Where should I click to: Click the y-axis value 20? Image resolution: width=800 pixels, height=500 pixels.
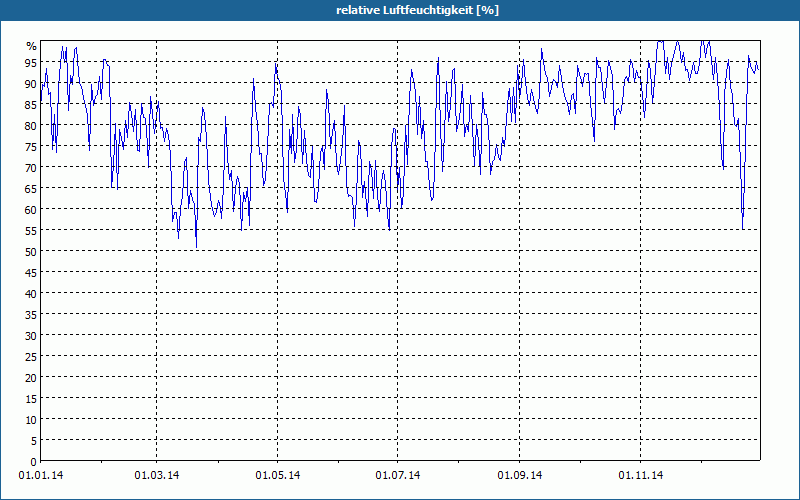coord(31,378)
